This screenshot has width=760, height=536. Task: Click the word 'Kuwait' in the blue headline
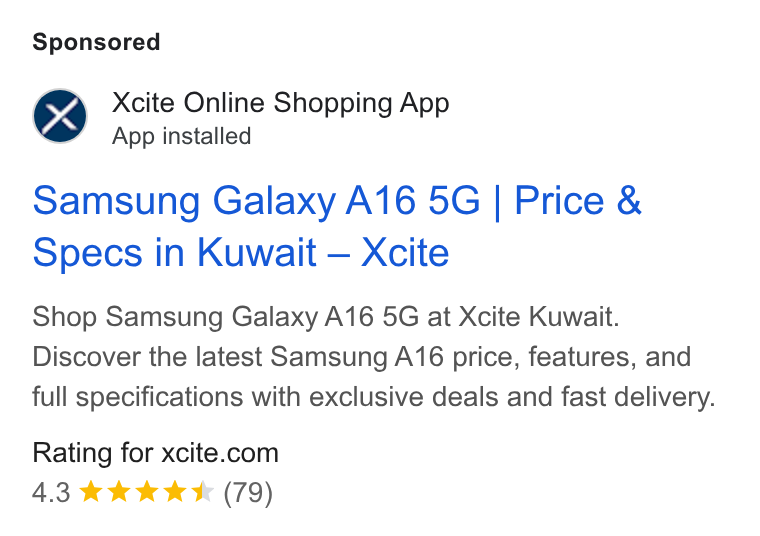tap(256, 252)
